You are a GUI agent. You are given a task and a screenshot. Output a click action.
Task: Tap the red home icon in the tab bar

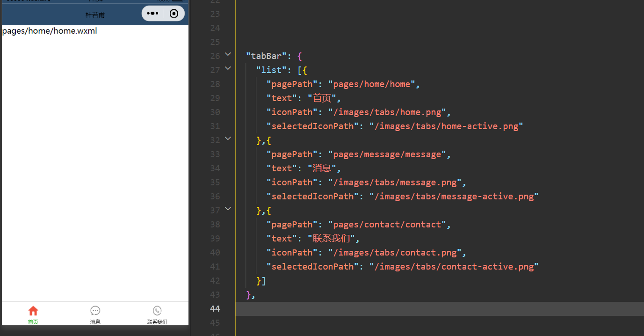(33, 311)
